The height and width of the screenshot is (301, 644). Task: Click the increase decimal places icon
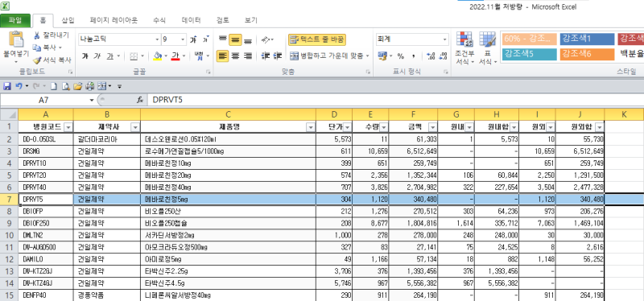[431, 56]
